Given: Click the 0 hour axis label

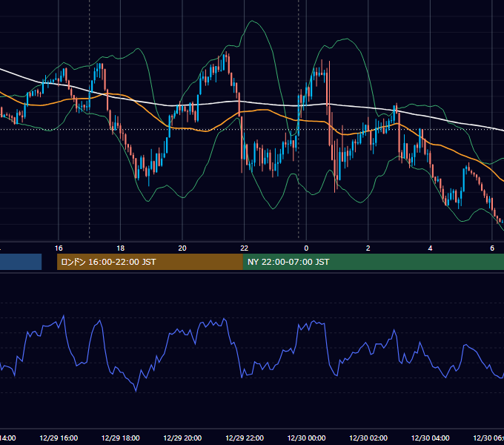Looking at the screenshot, I should [x=306, y=248].
